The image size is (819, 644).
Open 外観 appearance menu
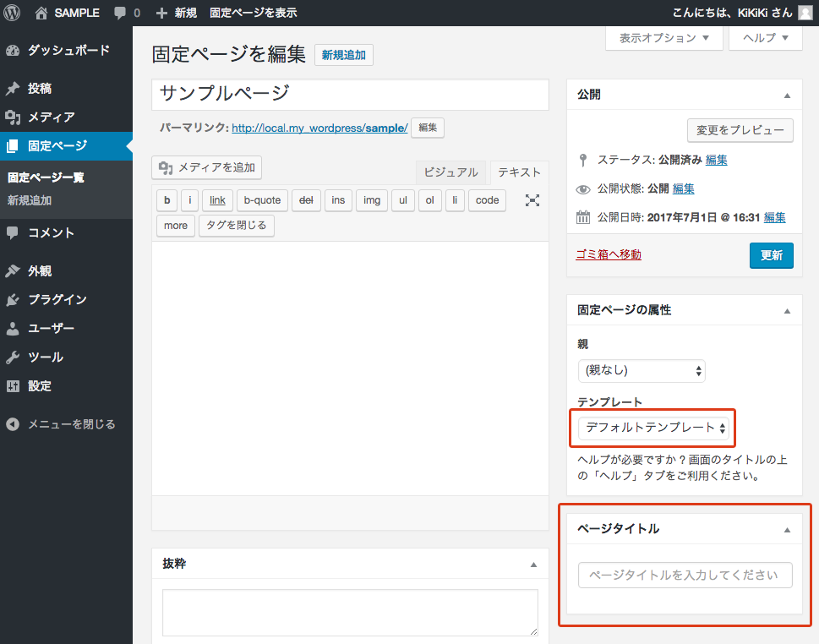tap(66, 270)
